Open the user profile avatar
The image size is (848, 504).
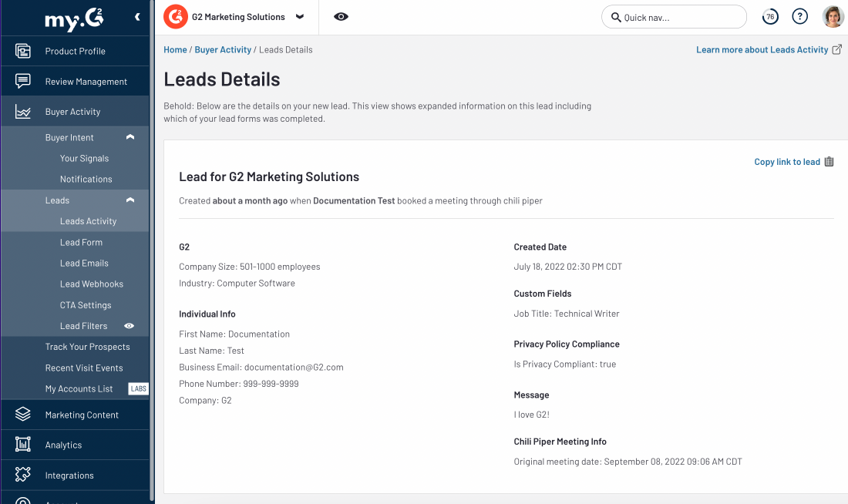pyautogui.click(x=833, y=17)
